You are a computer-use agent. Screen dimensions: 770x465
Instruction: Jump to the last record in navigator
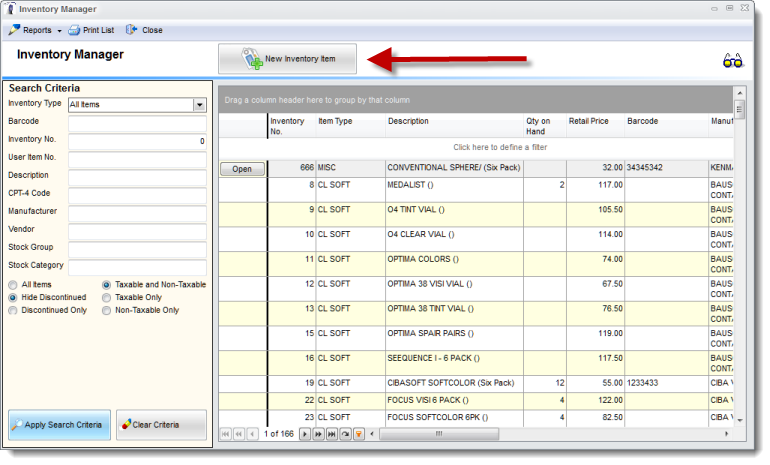coord(332,434)
